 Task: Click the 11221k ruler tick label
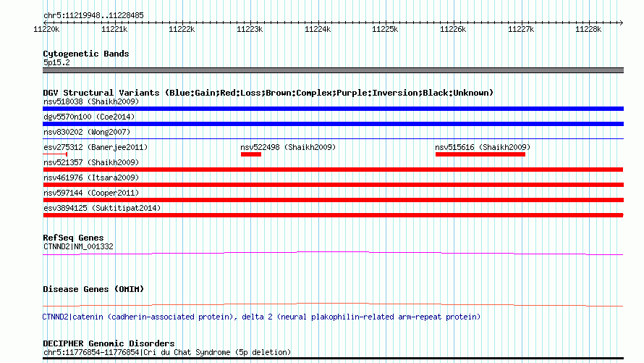click(x=114, y=29)
